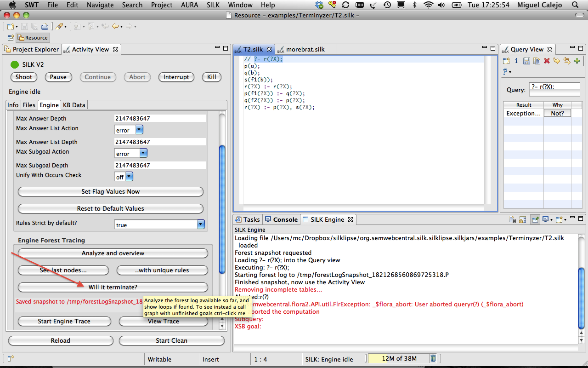Click the floppy disk save icon in Query View

click(526, 61)
